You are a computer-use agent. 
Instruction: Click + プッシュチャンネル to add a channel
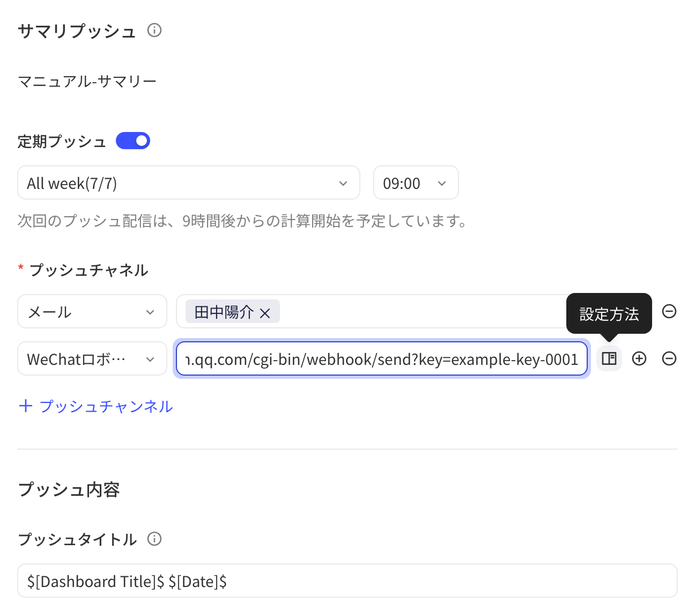[x=96, y=406]
